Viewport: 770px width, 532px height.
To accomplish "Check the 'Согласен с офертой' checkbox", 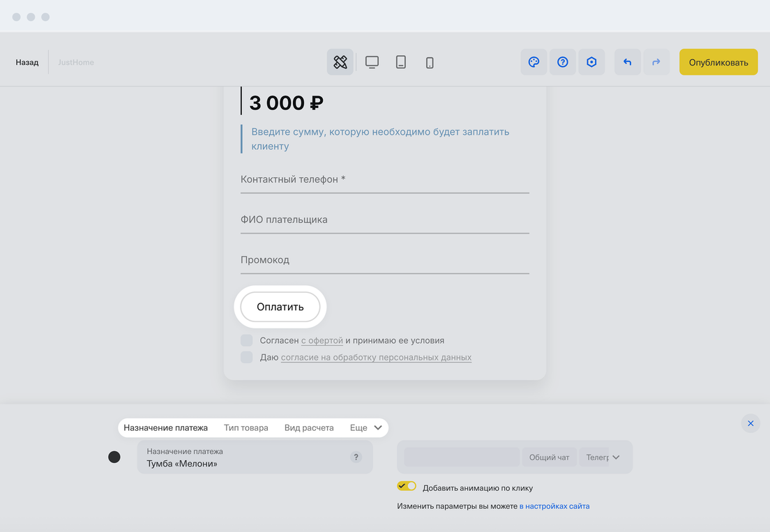I will 247,340.
